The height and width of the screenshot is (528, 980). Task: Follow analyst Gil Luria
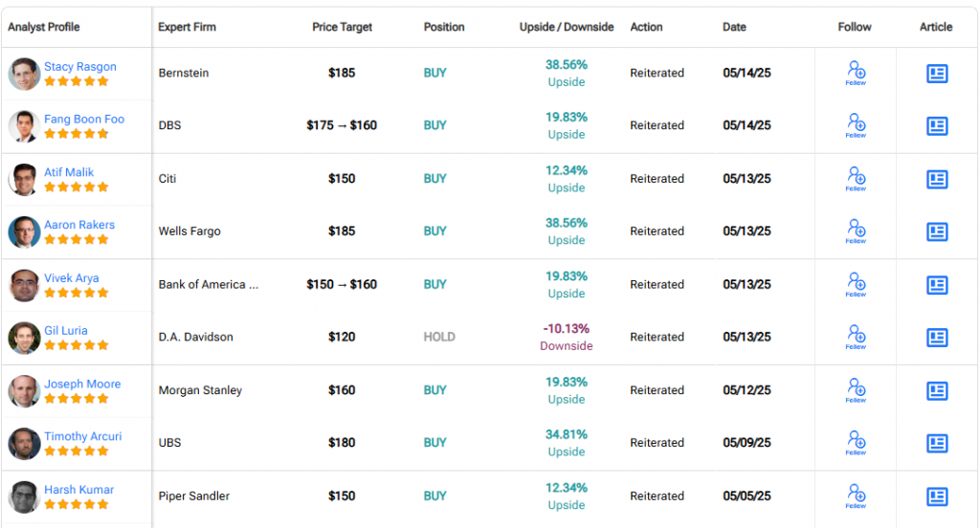click(x=856, y=338)
